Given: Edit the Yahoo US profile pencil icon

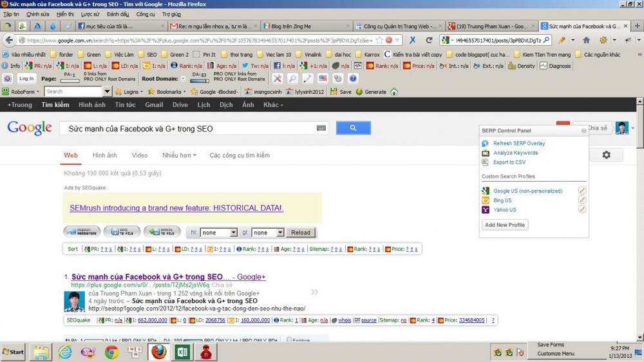Looking at the screenshot, I should (582, 209).
